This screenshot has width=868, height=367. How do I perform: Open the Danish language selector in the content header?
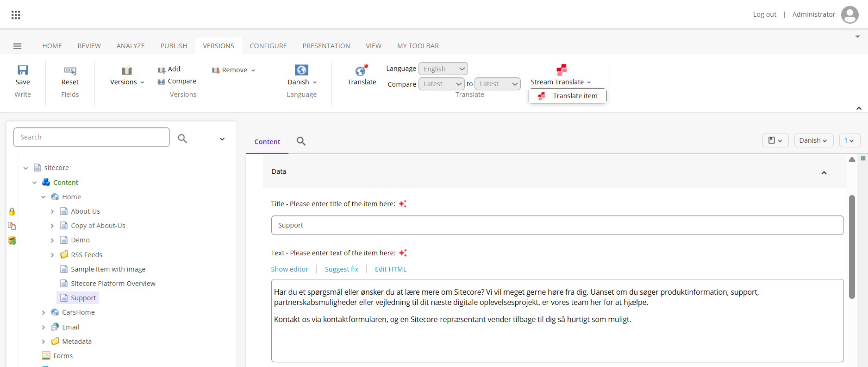(x=814, y=140)
